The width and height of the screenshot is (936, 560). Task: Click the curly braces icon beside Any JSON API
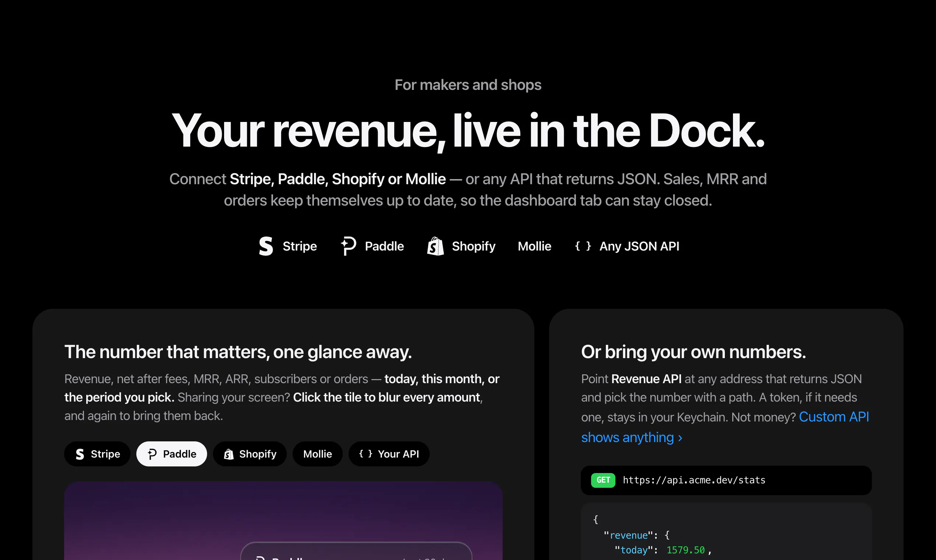click(x=583, y=246)
